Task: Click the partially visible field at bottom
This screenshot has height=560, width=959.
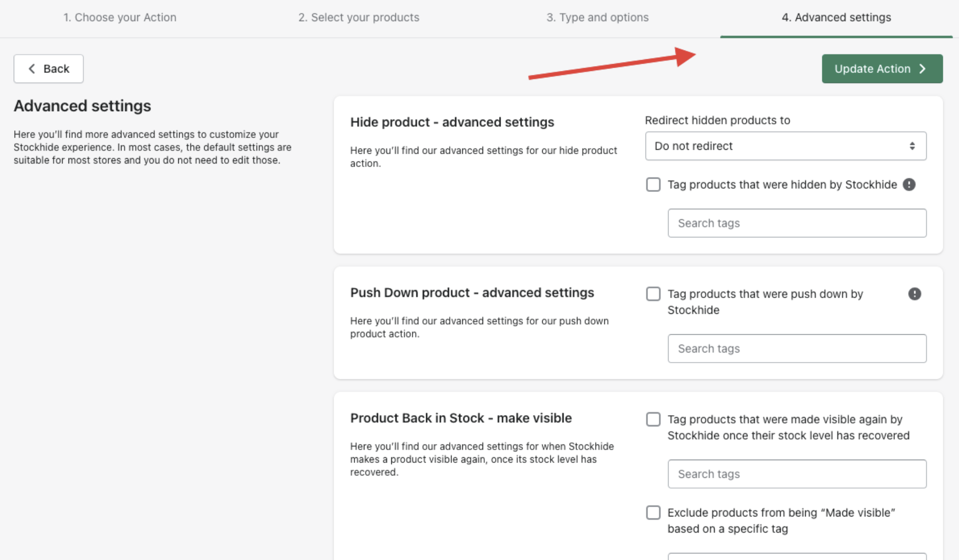Action: click(796, 557)
